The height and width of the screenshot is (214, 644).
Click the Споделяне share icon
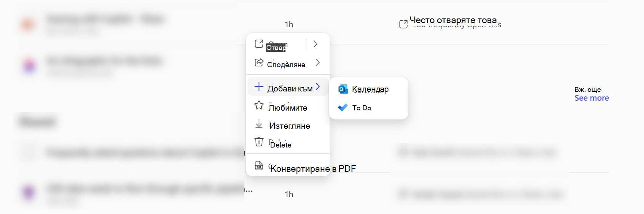tap(259, 62)
